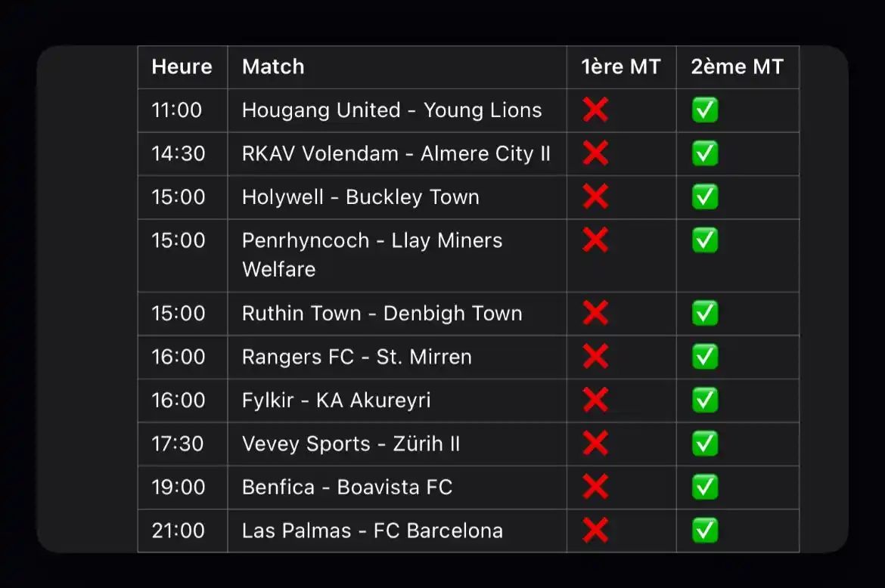Select the Match column header

click(x=273, y=67)
